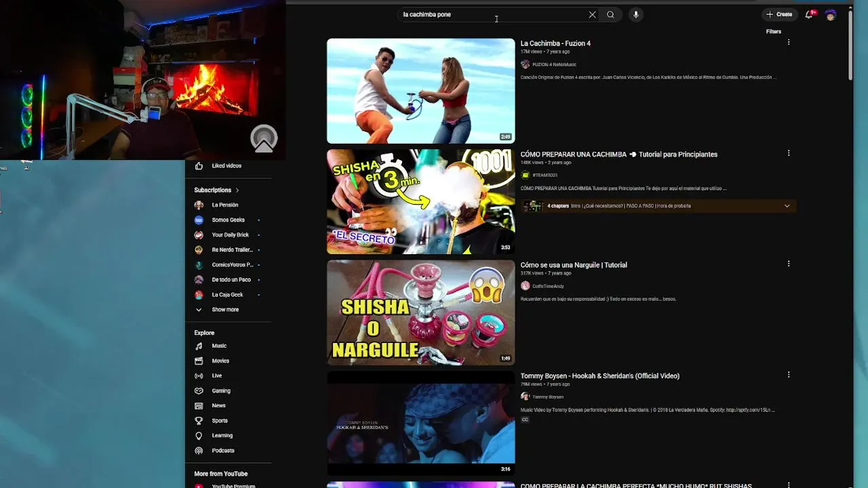The height and width of the screenshot is (488, 868).
Task: Open the #TEAM1001 channel avatar
Action: [x=525, y=175]
